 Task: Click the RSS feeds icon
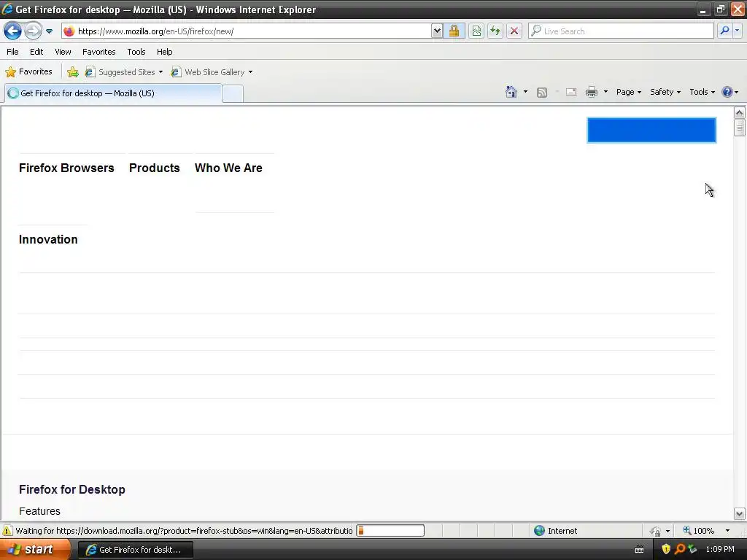coord(542,93)
